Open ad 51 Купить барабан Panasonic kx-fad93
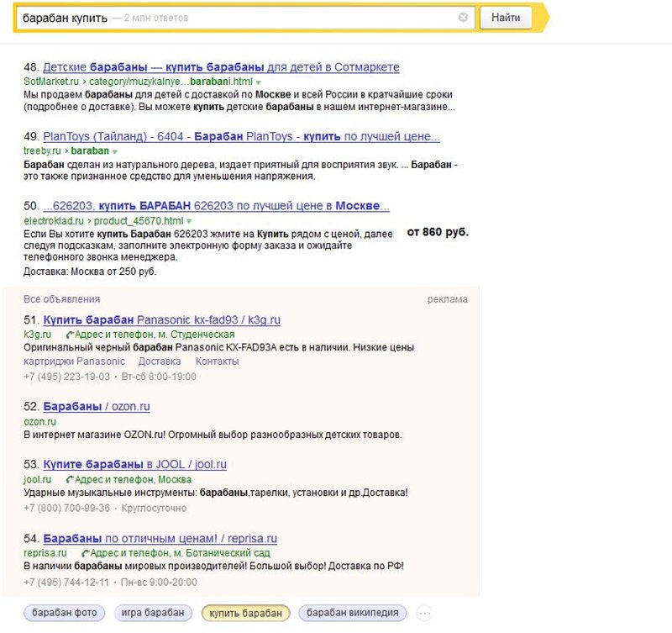This screenshot has width=672, height=633. (x=161, y=320)
